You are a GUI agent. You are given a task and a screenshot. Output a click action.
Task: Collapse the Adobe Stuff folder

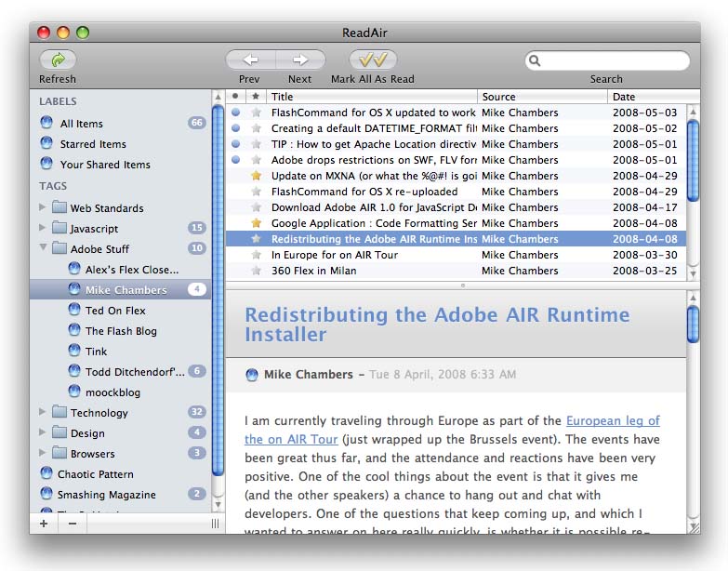click(x=43, y=247)
